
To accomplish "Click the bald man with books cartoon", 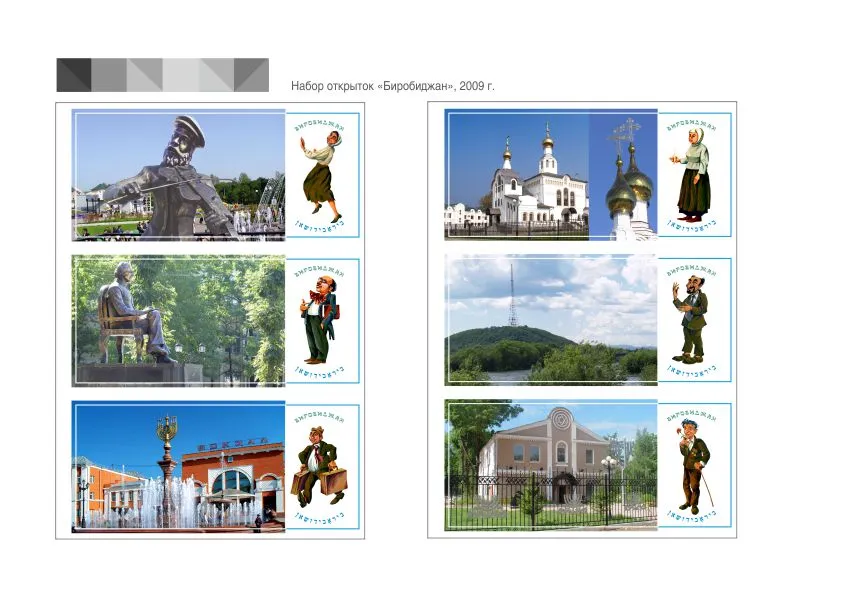I will 320,321.
